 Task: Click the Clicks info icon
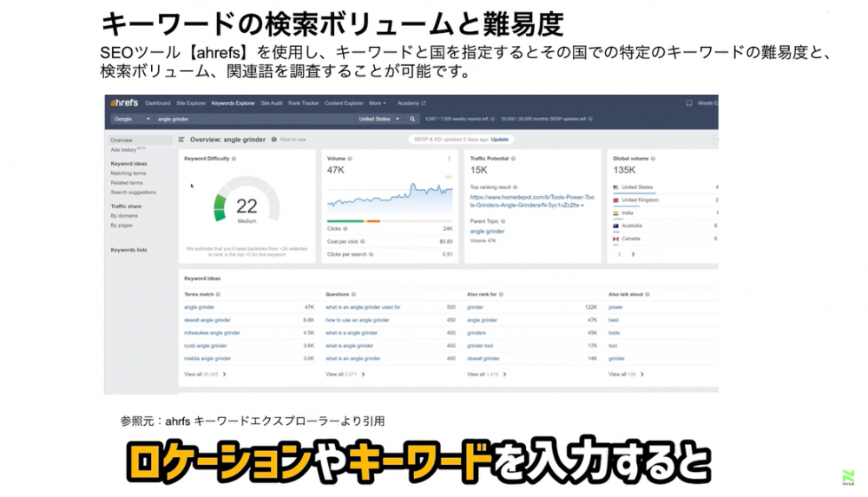[345, 229]
